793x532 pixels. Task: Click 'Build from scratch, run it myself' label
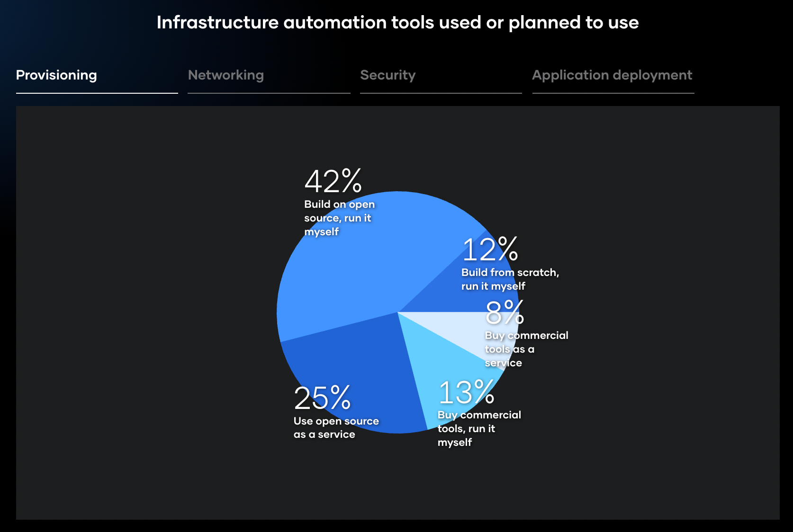coord(510,279)
